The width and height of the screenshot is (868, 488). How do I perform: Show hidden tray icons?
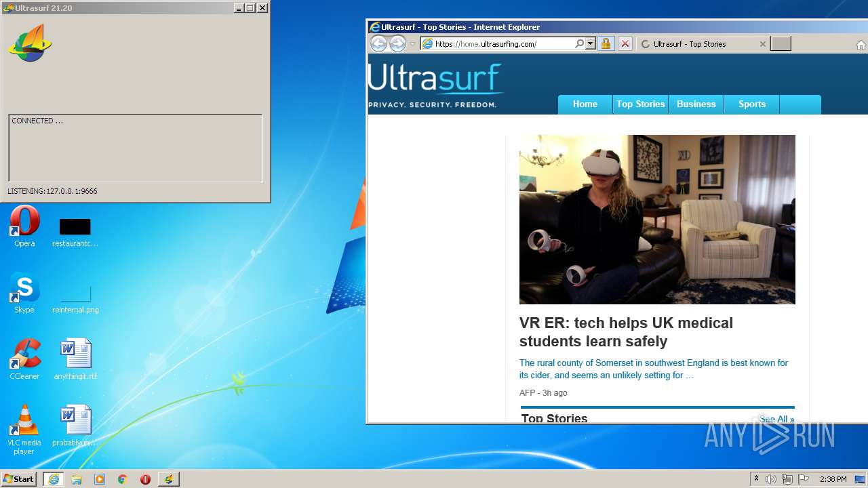(756, 479)
